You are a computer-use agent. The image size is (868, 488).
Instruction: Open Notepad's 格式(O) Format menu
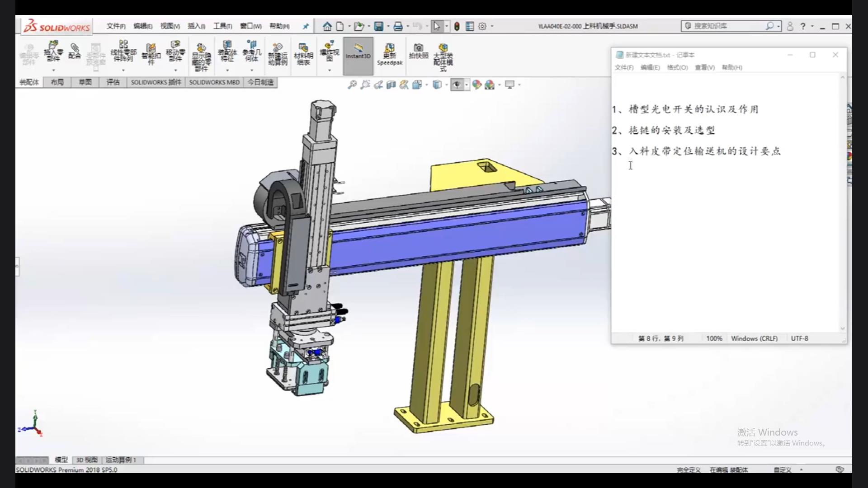(677, 67)
